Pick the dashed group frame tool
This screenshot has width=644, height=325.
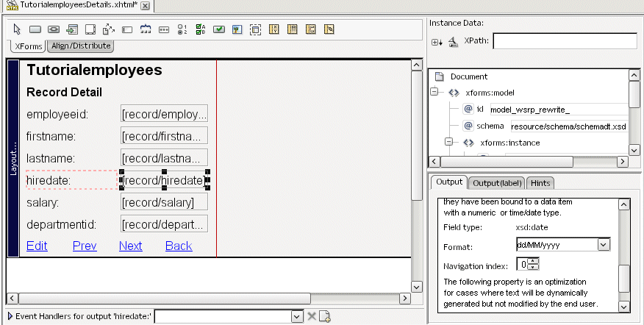(255, 29)
